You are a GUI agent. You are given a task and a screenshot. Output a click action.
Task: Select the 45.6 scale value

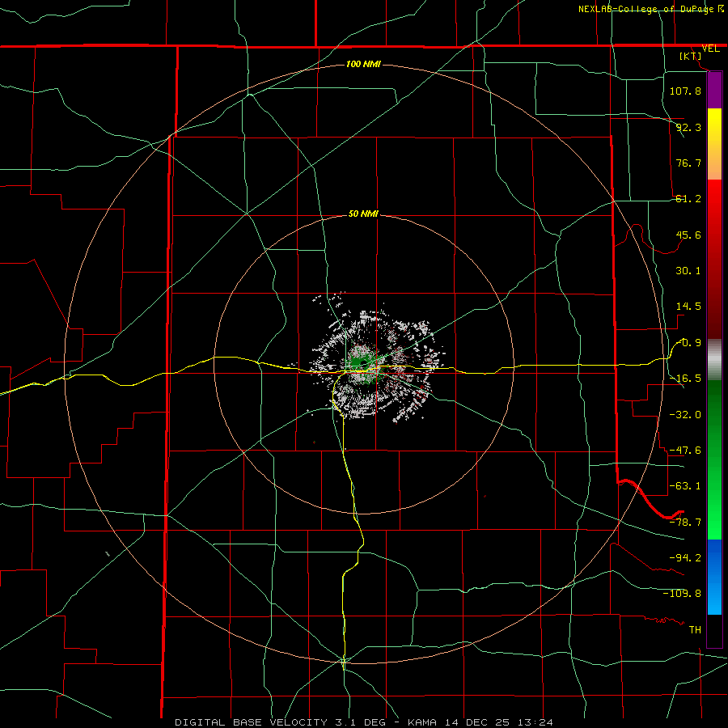coord(688,235)
